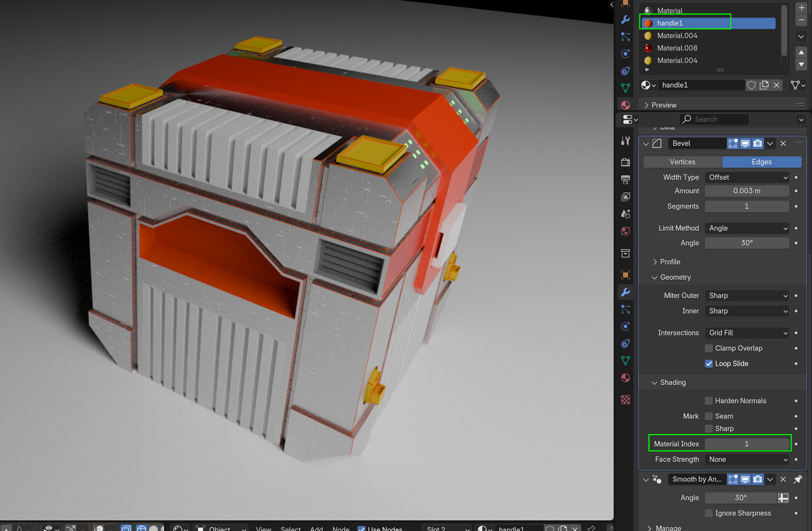Click the Search field in the properties editor
The height and width of the screenshot is (531, 812).
click(714, 119)
